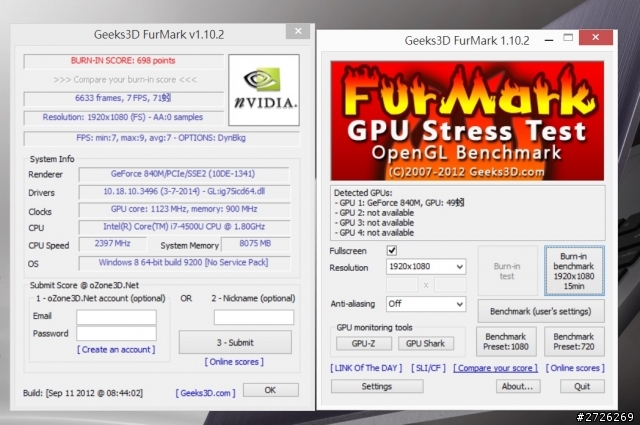The width and height of the screenshot is (640, 425).
Task: Launch Benchmark Preset:1080
Action: (x=506, y=341)
